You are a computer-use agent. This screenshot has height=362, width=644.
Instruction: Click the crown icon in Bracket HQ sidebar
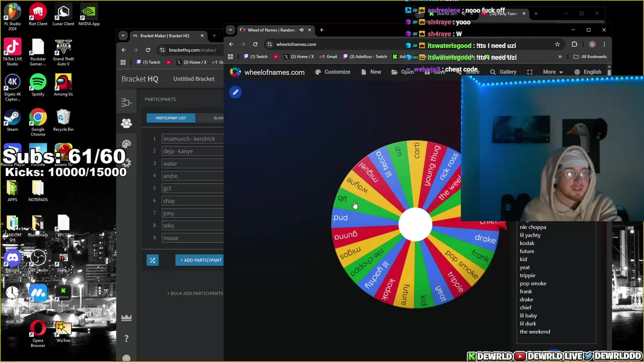click(126, 317)
